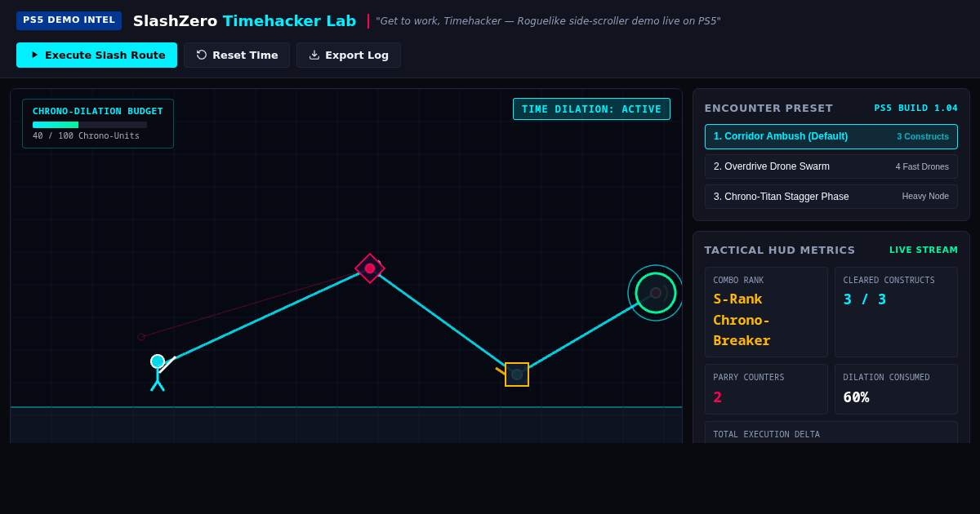The height and width of the screenshot is (514, 980).
Task: Click the red diamond construct node
Action: click(x=370, y=268)
